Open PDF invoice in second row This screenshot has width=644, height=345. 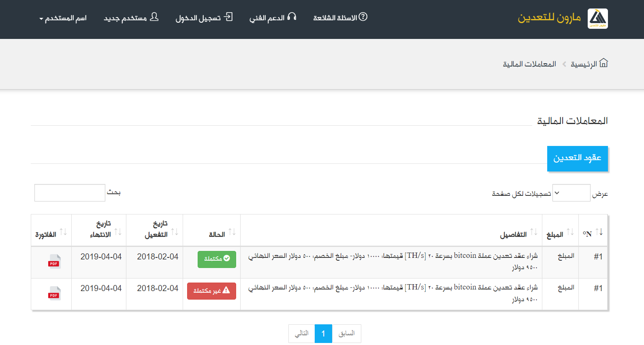click(54, 293)
